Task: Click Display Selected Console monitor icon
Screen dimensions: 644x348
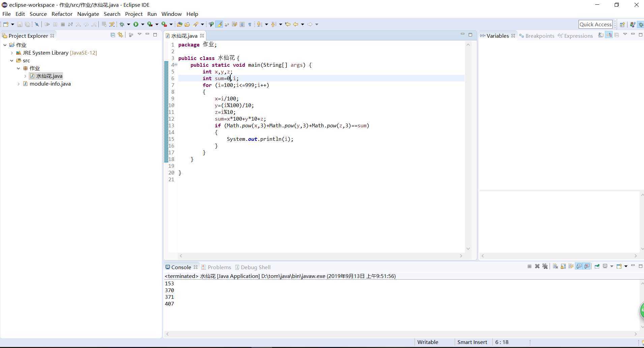Action: (605, 266)
